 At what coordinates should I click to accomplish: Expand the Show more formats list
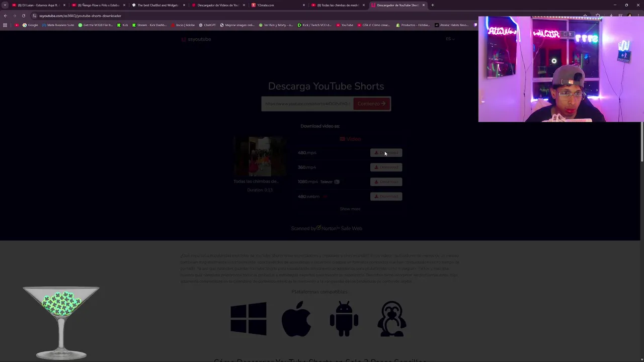pyautogui.click(x=350, y=209)
